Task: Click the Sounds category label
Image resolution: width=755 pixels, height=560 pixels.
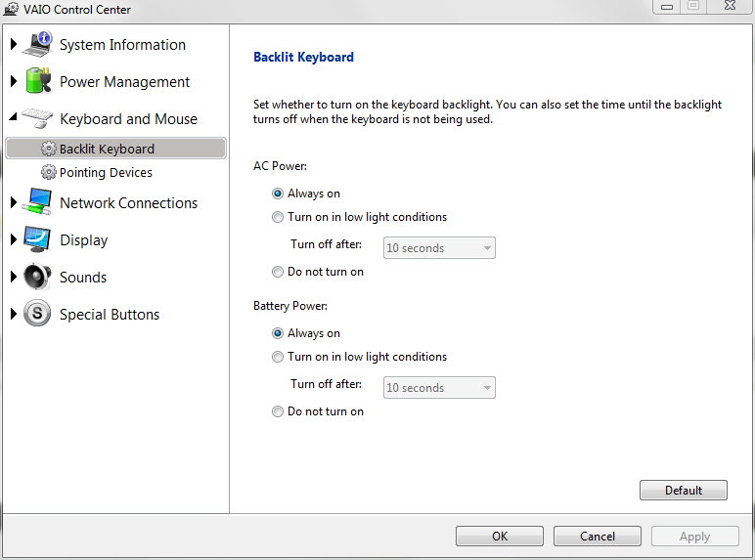Action: (83, 278)
